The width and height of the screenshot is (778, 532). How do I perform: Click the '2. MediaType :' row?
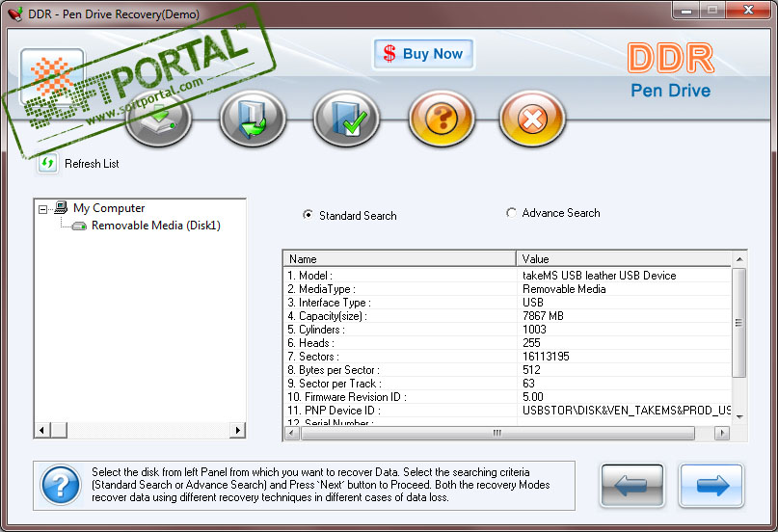click(507, 289)
